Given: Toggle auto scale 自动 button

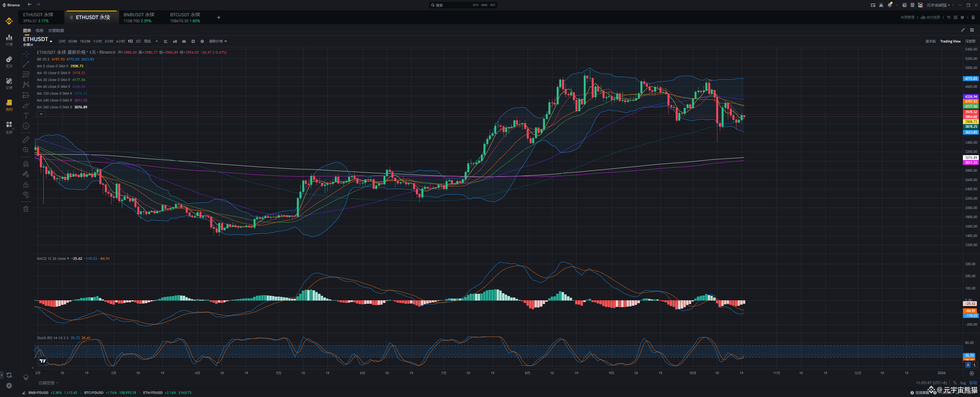Looking at the screenshot, I should coord(973,383).
